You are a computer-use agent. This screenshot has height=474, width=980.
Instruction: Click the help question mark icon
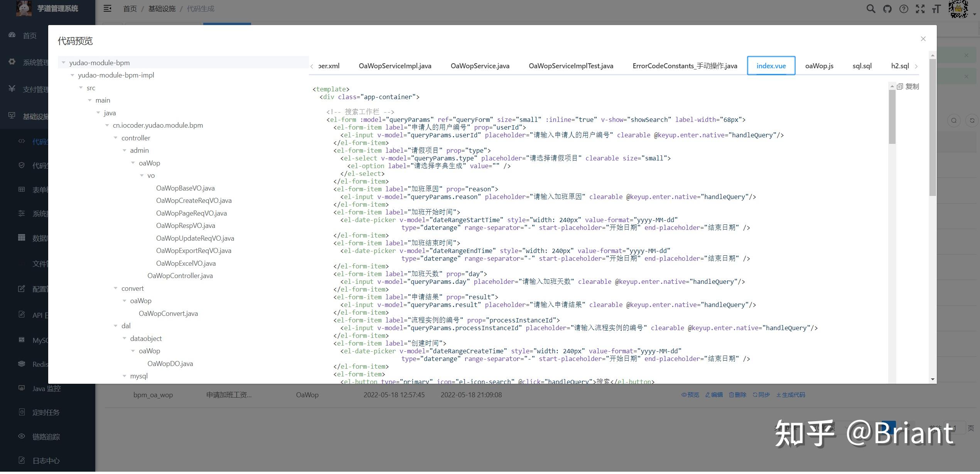pos(904,9)
